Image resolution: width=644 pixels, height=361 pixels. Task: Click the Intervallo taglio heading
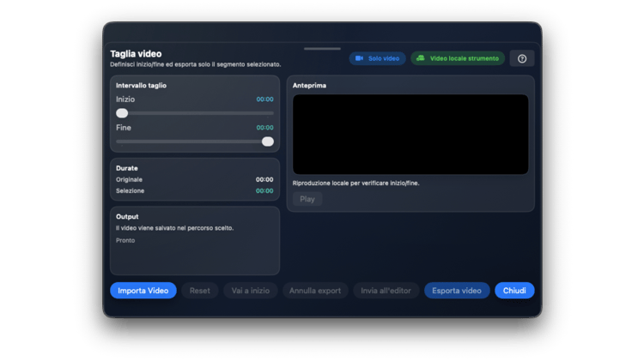(141, 86)
